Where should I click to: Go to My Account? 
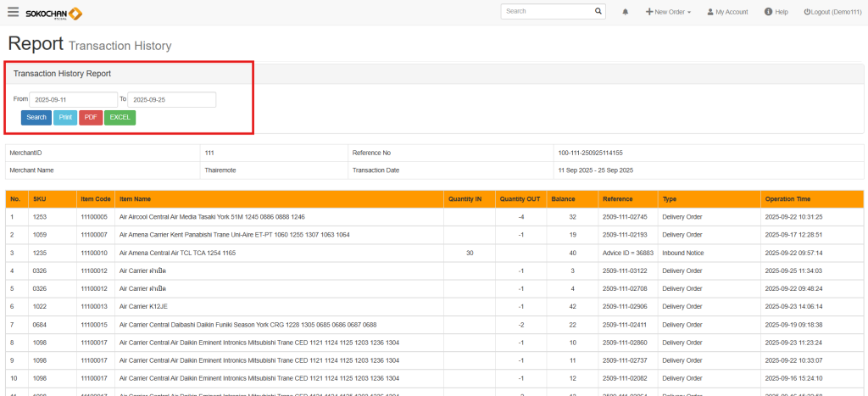click(727, 12)
